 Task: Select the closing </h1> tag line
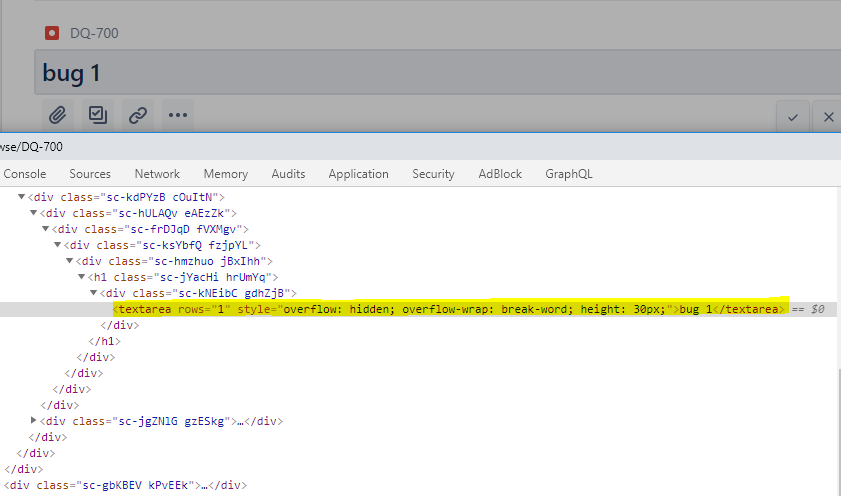click(x=105, y=341)
